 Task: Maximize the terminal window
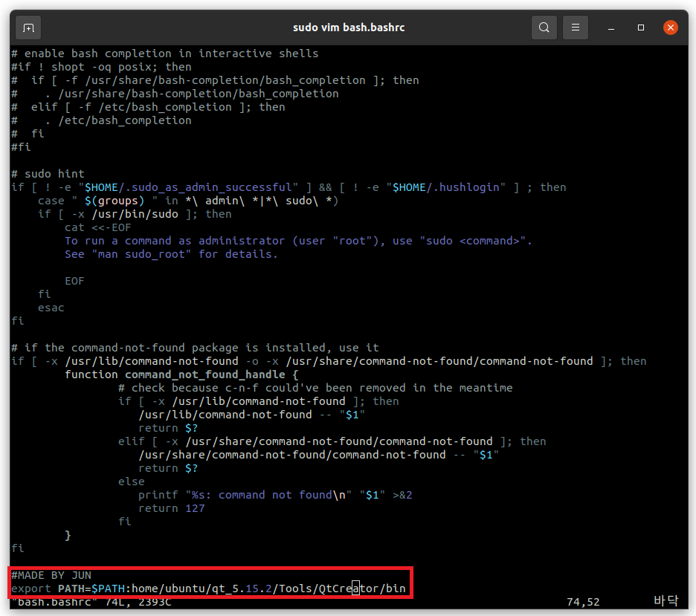click(x=640, y=27)
